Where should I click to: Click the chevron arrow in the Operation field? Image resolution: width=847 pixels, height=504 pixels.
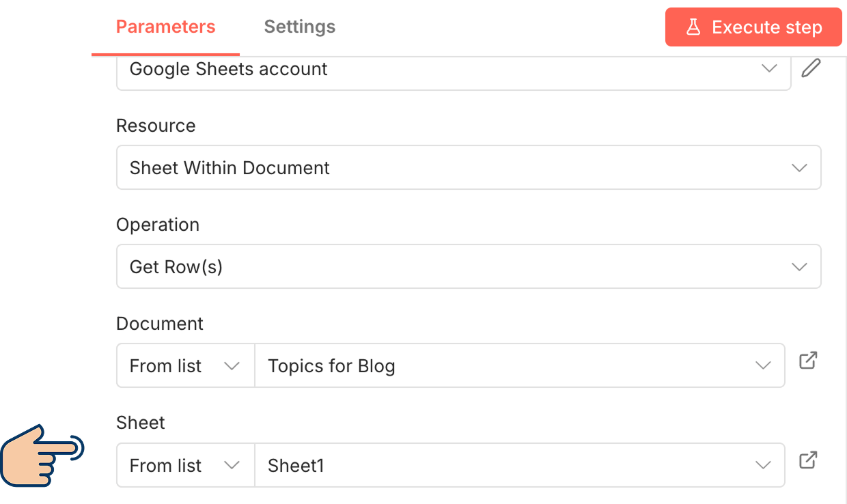click(799, 267)
